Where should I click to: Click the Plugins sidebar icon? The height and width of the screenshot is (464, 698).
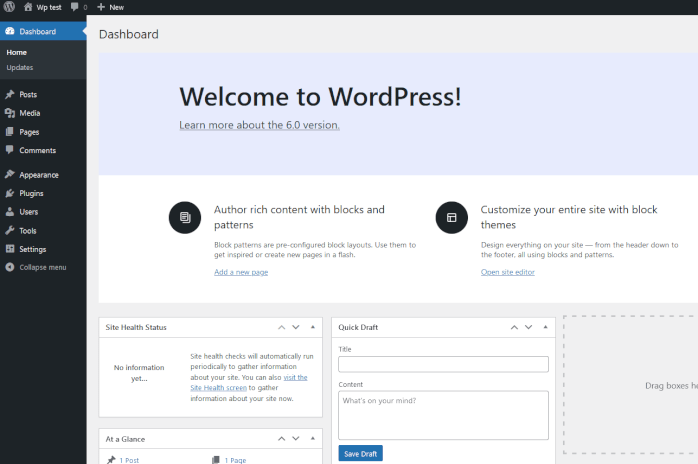pyautogui.click(x=10, y=193)
